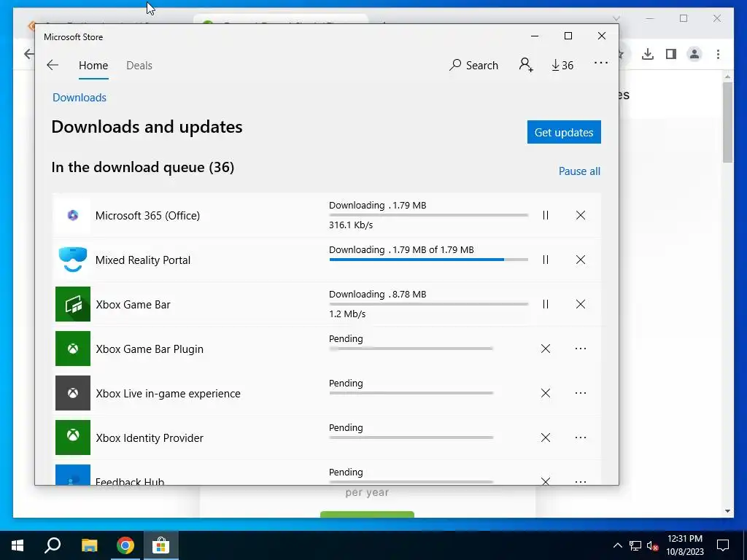The width and height of the screenshot is (747, 560).
Task: Open the Windows Start menu
Action: point(18,545)
